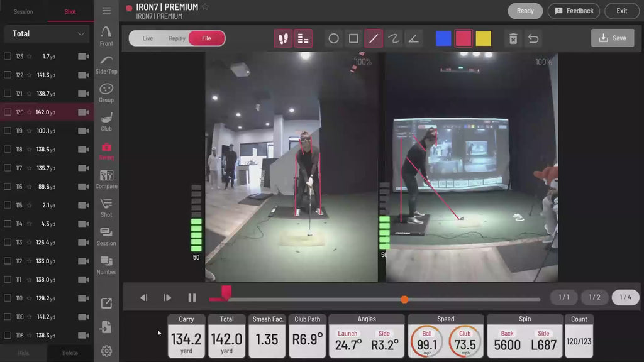Expand the Total dropdown
Viewport: 644px width, 362px height.
point(47,34)
